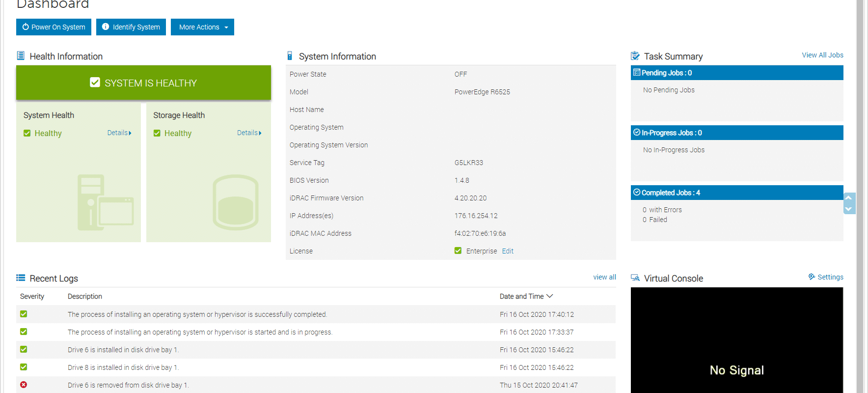This screenshot has height=393, width=868.
Task: Select the BIOS version 1.4.8
Action: coord(462,180)
